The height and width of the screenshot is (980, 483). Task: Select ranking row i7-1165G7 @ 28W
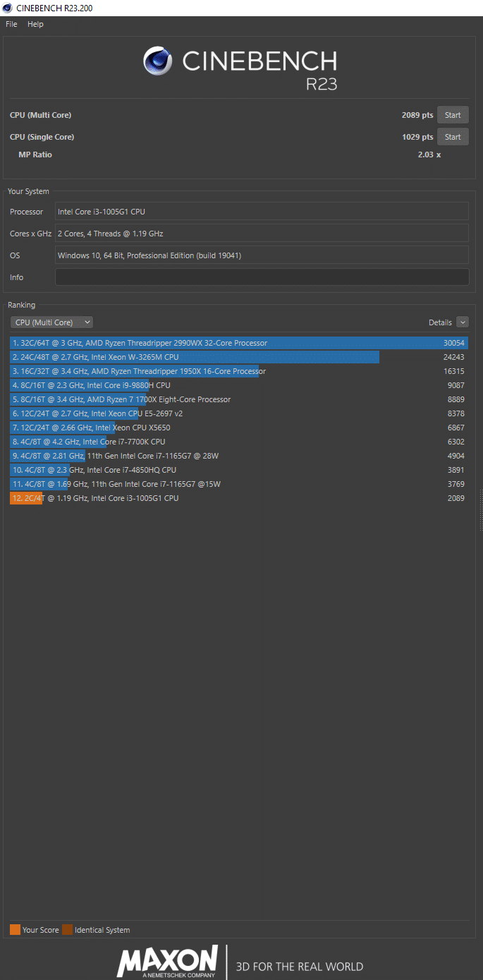tap(239, 456)
